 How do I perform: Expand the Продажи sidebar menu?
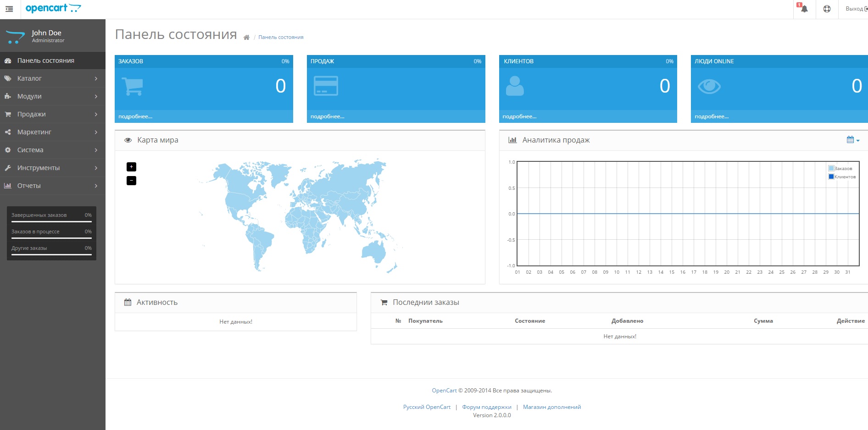coord(53,114)
